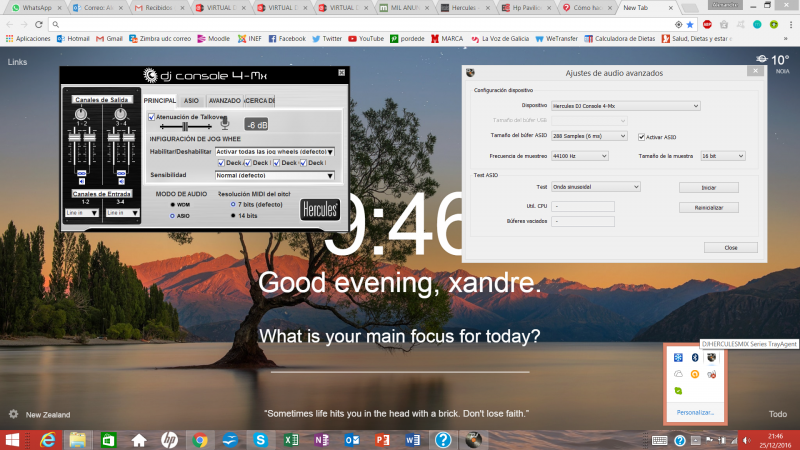Click the talkover microphone icon

[x=224, y=123]
